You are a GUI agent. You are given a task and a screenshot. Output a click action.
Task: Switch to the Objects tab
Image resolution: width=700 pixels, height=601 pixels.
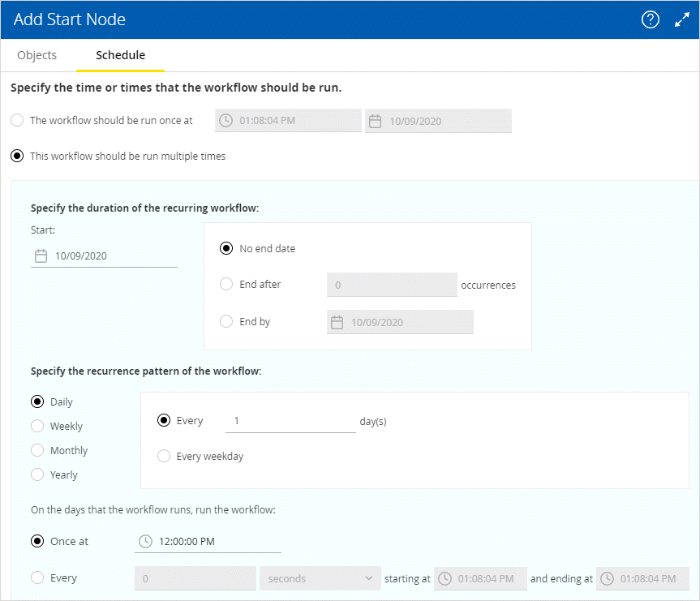[x=37, y=55]
